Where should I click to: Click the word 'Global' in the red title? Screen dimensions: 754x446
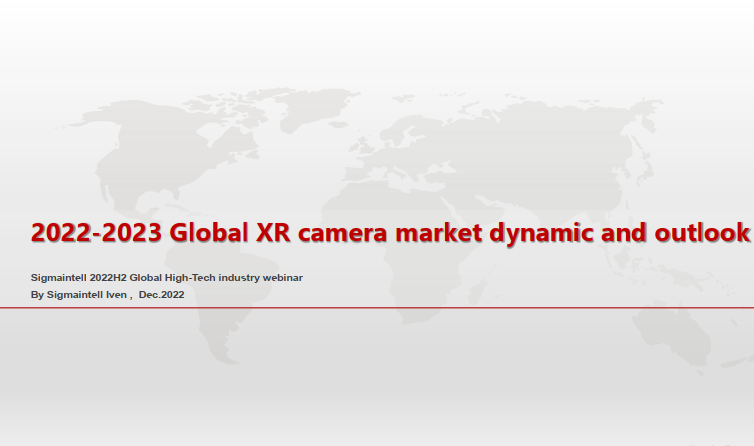pyautogui.click(x=209, y=233)
